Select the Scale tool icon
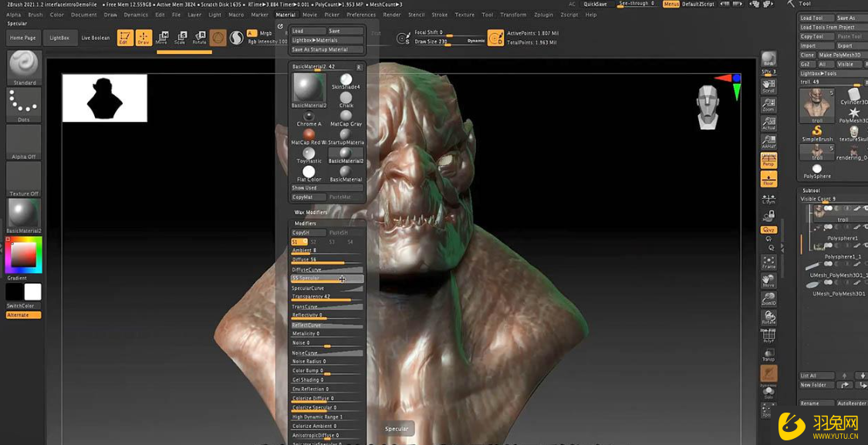Viewport: 868px width, 445px height. (x=181, y=36)
